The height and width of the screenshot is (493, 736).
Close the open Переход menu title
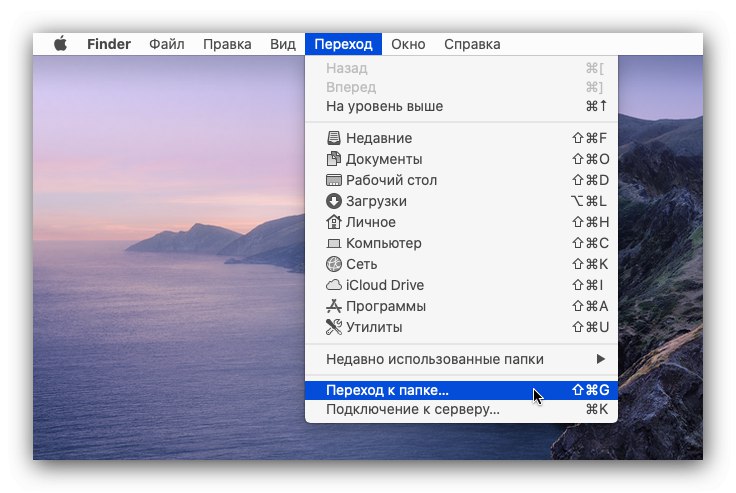click(x=343, y=44)
